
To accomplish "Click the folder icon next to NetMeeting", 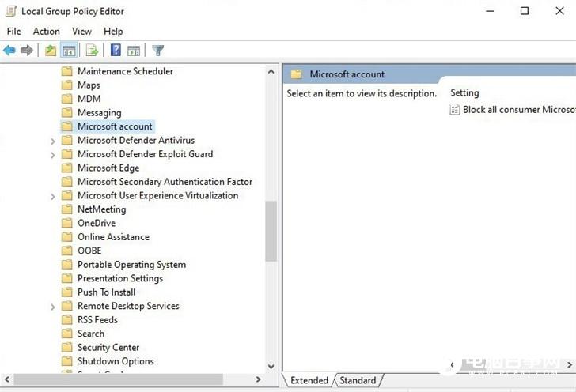I will (x=66, y=209).
